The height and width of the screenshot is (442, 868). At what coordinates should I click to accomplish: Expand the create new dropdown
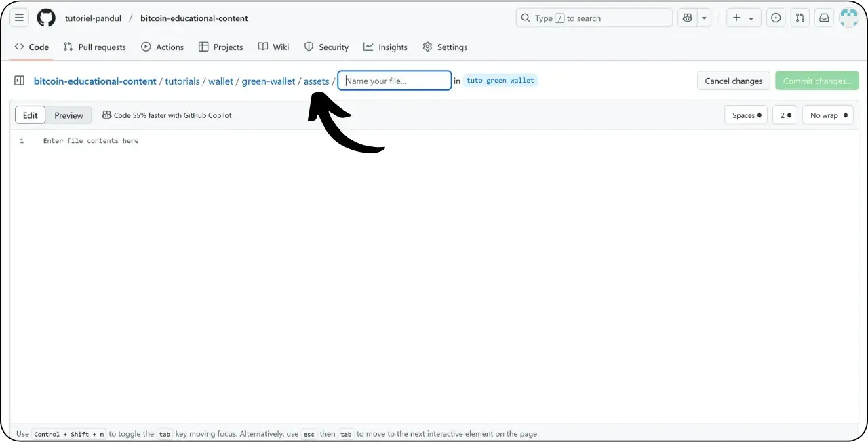[x=743, y=18]
